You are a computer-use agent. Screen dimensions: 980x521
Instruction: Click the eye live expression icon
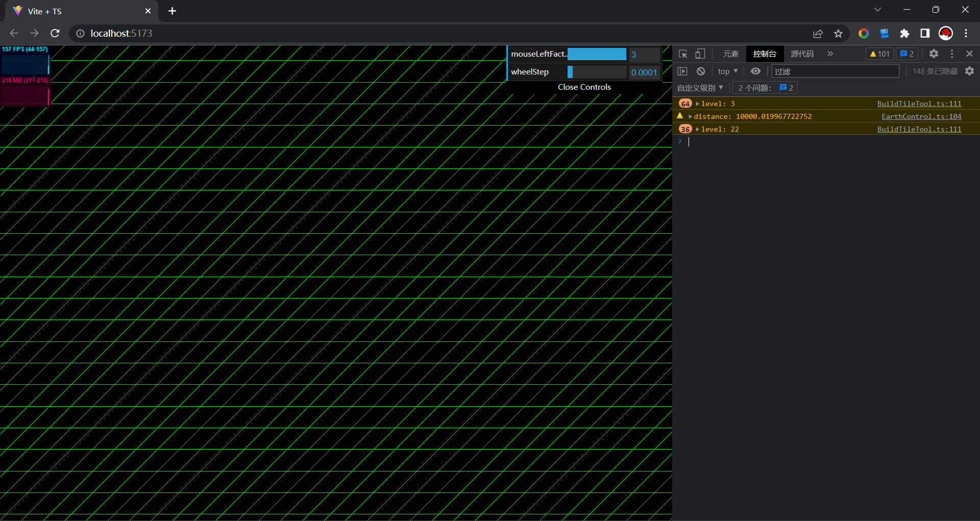[x=755, y=71]
